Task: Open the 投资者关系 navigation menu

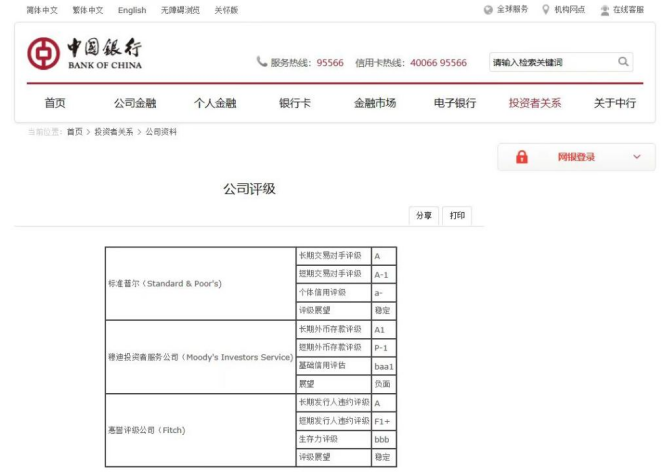Action: pos(534,103)
